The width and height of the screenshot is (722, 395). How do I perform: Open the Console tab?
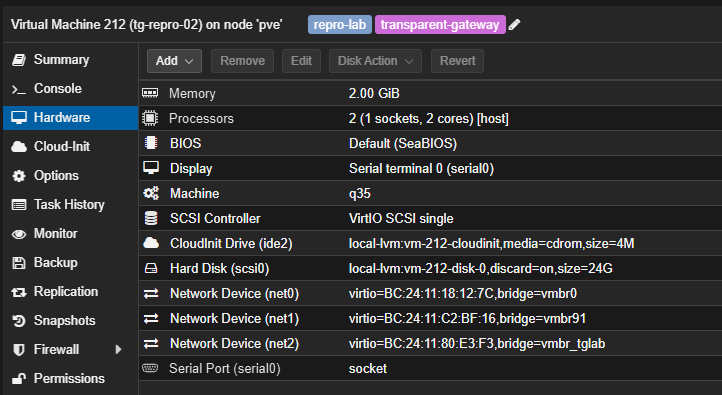coord(70,88)
